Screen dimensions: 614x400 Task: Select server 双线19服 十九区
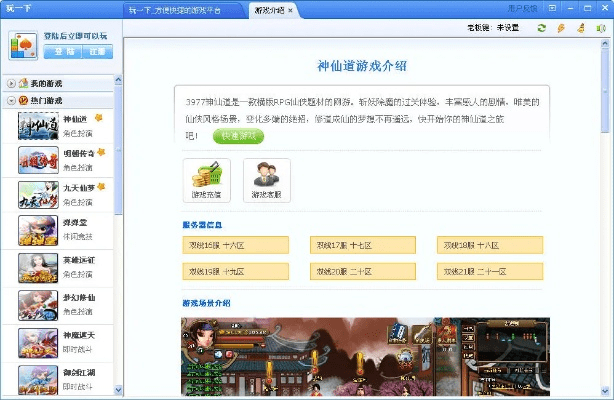pyautogui.click(x=235, y=271)
